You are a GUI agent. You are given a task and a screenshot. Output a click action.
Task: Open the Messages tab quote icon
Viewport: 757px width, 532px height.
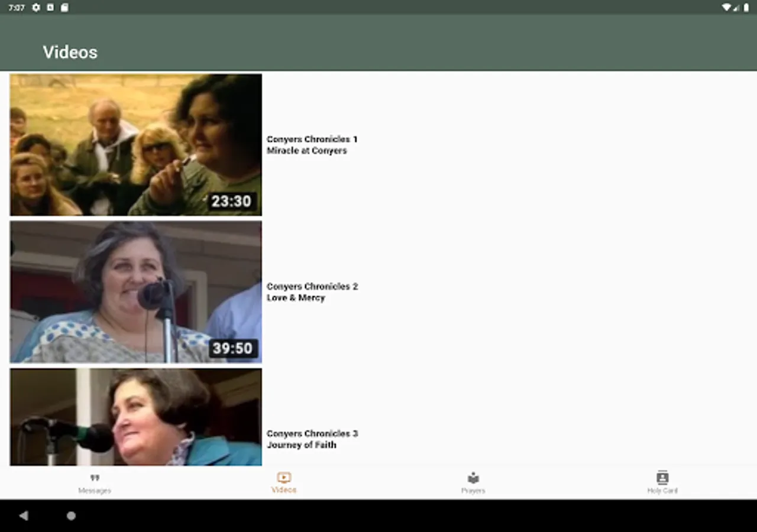95,478
